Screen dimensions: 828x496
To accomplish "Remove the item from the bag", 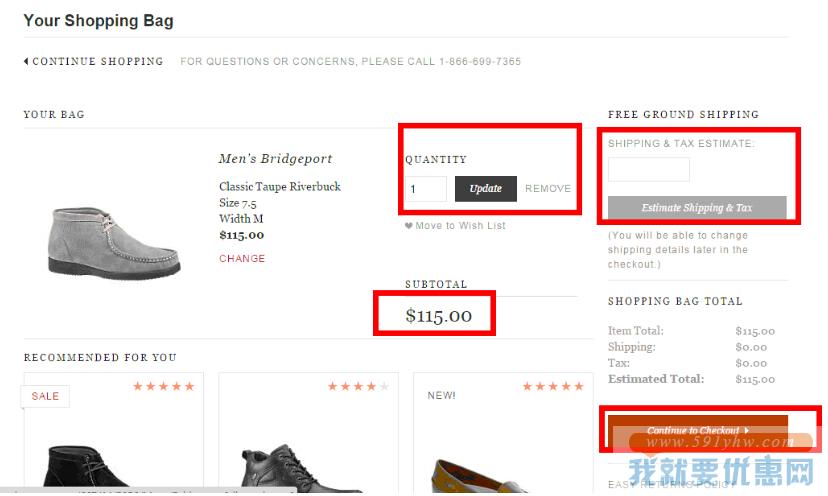I will (x=548, y=189).
